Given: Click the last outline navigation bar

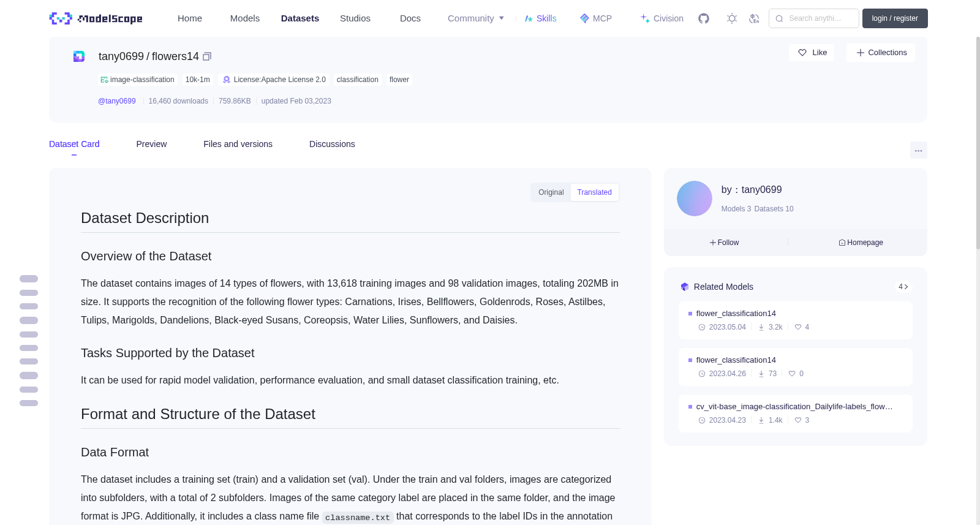Looking at the screenshot, I should pyautogui.click(x=29, y=403).
